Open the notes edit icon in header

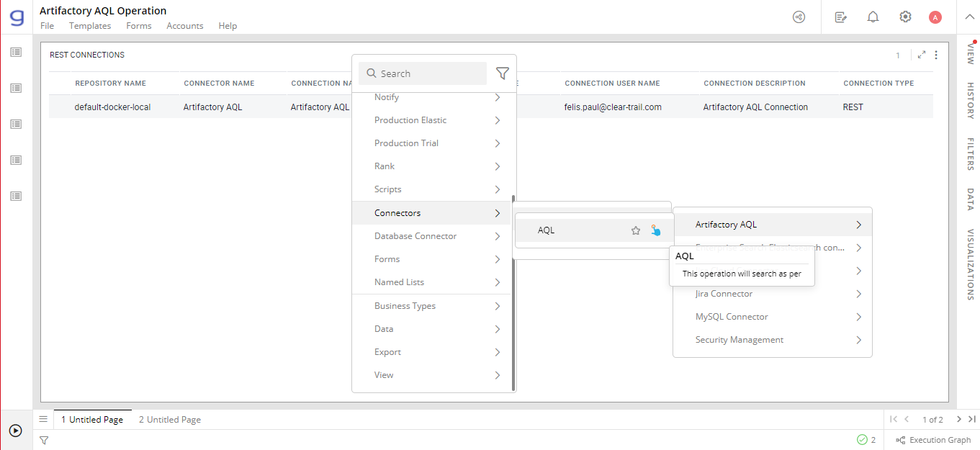pos(840,17)
